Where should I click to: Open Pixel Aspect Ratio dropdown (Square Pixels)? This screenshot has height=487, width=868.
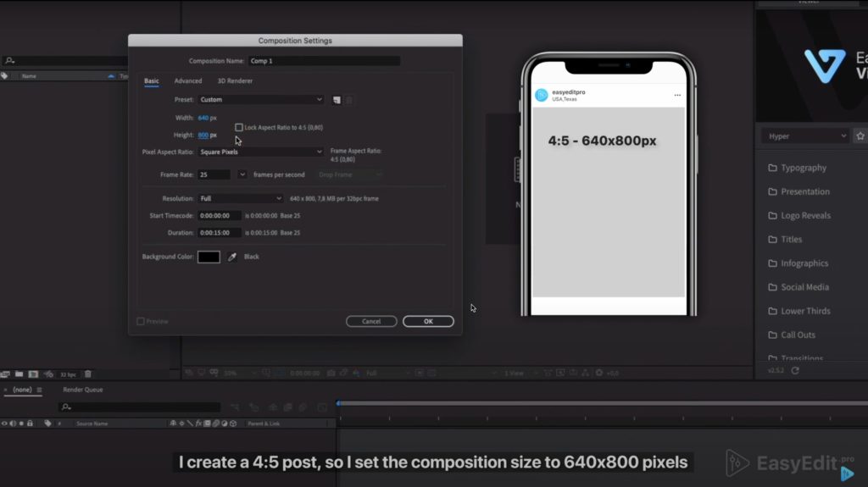point(260,152)
